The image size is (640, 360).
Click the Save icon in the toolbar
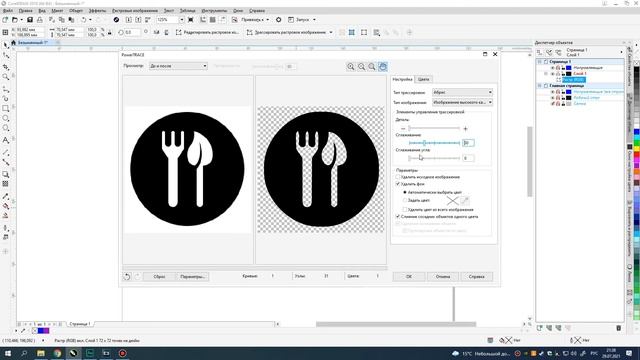(x=30, y=20)
